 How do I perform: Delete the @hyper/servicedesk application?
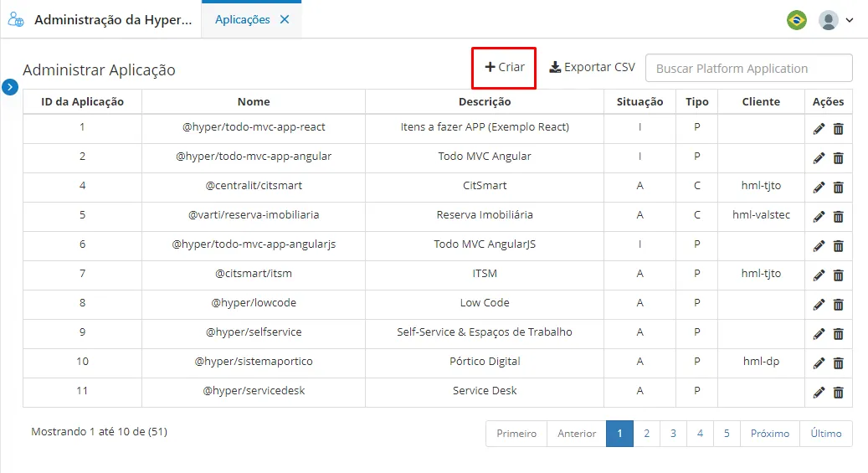click(838, 393)
